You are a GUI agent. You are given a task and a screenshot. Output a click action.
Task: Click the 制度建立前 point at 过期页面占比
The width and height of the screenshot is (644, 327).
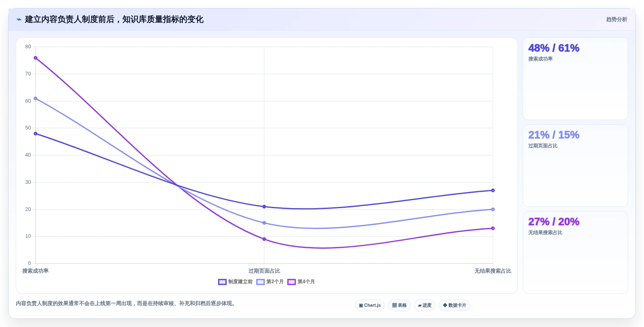pos(264,207)
